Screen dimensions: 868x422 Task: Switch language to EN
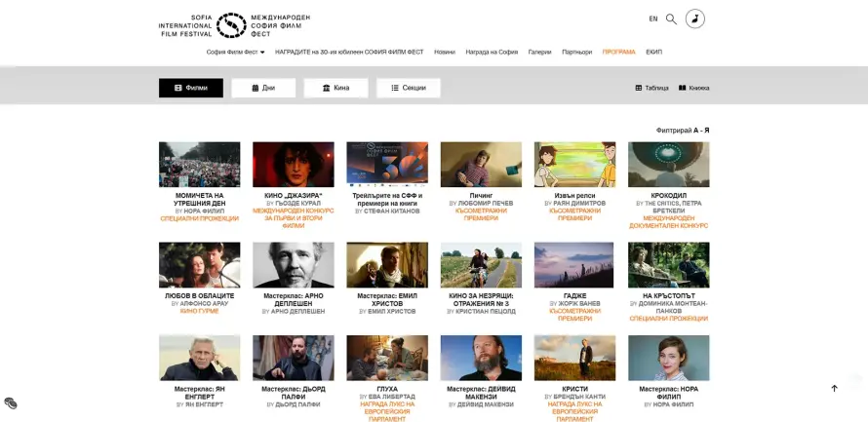pyautogui.click(x=653, y=19)
